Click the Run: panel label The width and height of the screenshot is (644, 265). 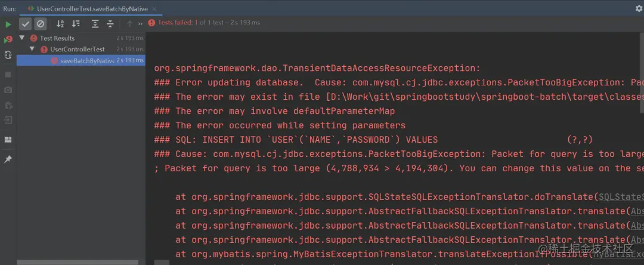(x=10, y=8)
